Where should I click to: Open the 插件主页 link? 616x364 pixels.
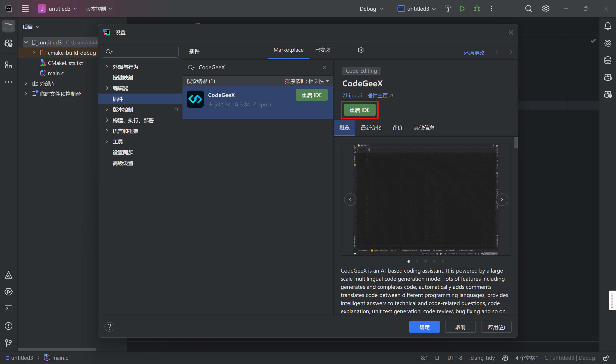click(x=380, y=95)
